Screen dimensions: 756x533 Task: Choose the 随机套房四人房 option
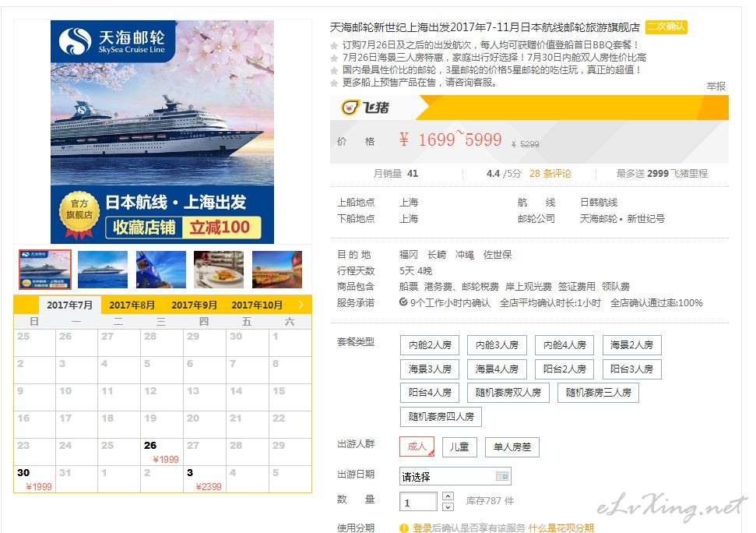(441, 417)
